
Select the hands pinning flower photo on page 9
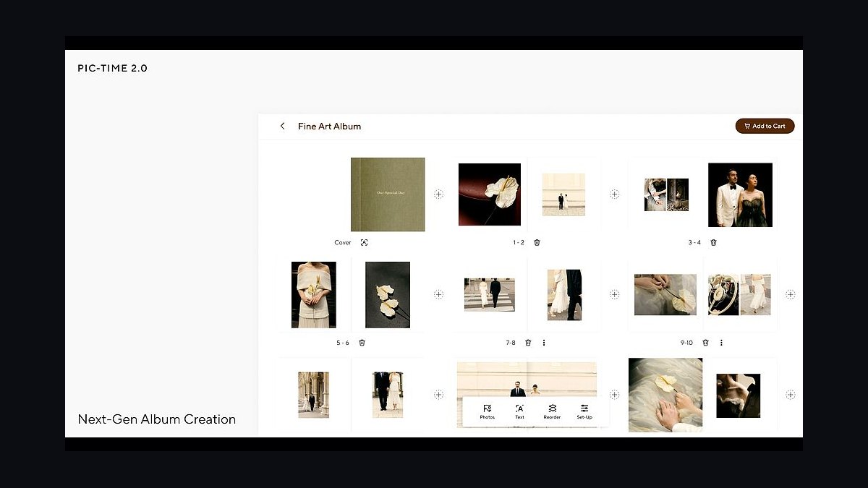coord(665,294)
